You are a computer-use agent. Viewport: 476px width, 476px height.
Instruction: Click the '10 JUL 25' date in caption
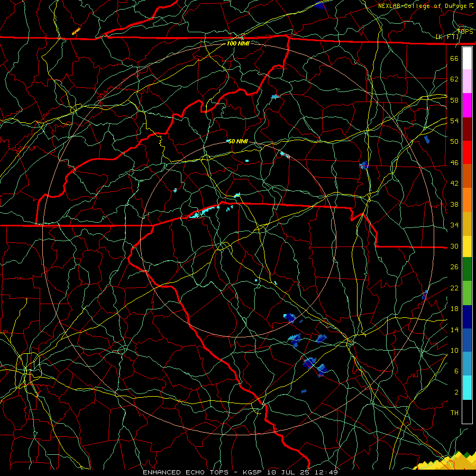coord(288,472)
